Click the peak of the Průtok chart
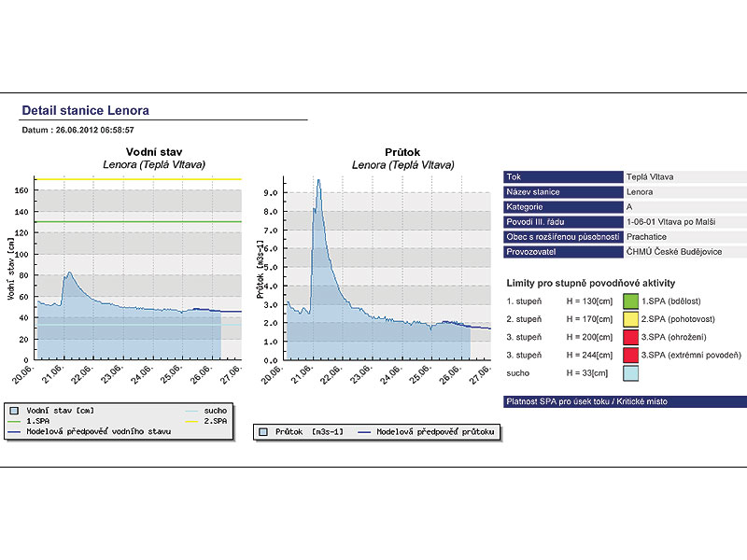 pos(317,181)
